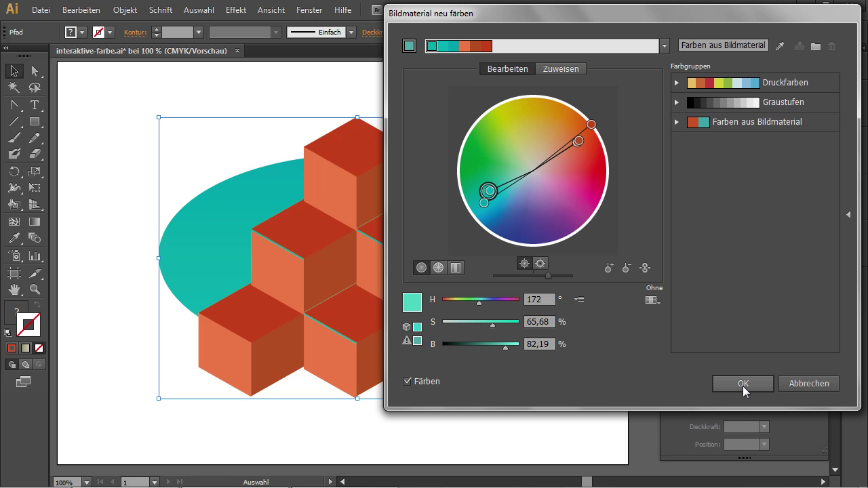Open the Effekt menu
This screenshot has height=488, width=868.
coord(236,10)
